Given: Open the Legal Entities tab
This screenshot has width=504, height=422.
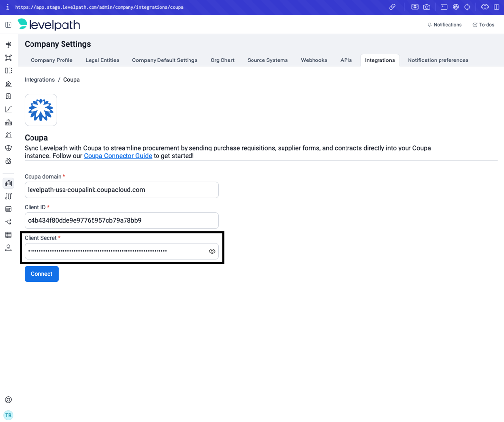Looking at the screenshot, I should click(102, 60).
